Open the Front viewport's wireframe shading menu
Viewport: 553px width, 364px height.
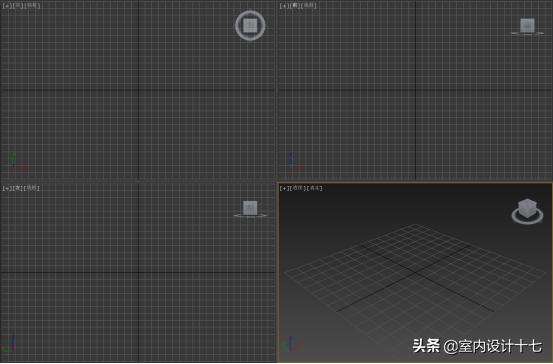click(x=309, y=6)
